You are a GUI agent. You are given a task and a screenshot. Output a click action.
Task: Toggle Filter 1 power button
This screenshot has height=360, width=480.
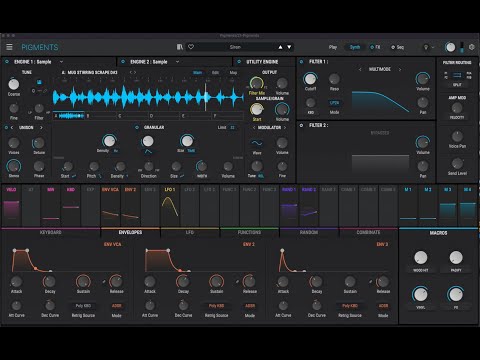coord(302,62)
